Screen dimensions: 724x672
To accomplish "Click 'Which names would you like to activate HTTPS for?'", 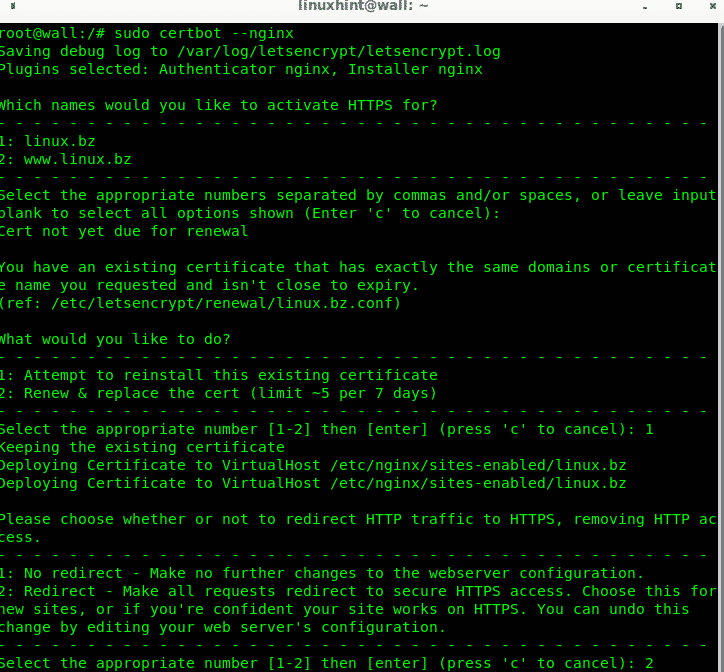I will tap(218, 105).
